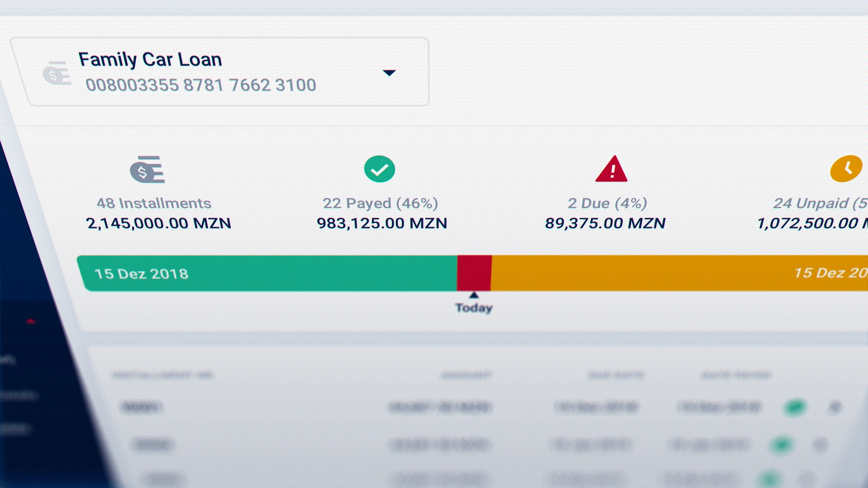The image size is (868, 488).
Task: Click the green payed checkmark icon
Action: click(379, 169)
